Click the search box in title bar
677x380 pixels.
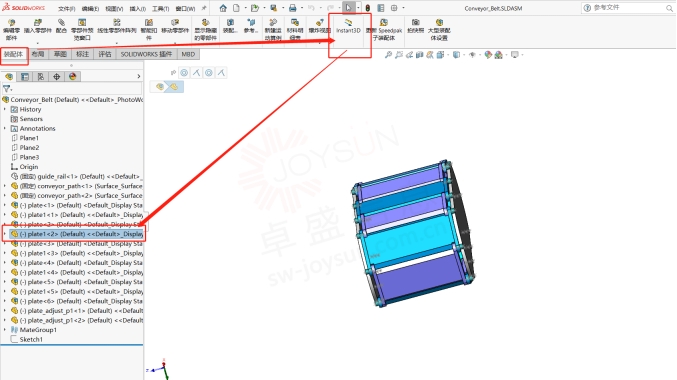click(x=627, y=8)
